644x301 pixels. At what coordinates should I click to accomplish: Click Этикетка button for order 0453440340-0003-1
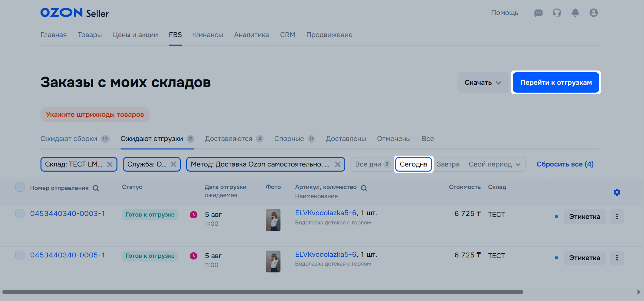[x=585, y=217]
